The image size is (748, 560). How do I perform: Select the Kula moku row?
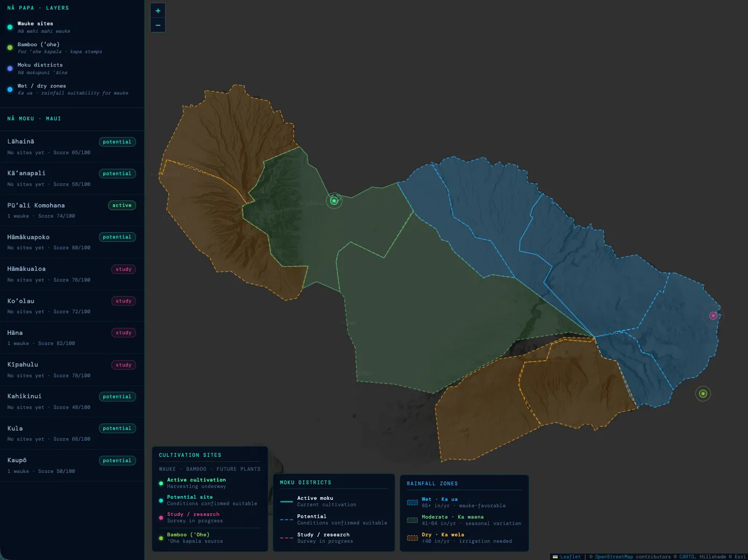point(72,433)
